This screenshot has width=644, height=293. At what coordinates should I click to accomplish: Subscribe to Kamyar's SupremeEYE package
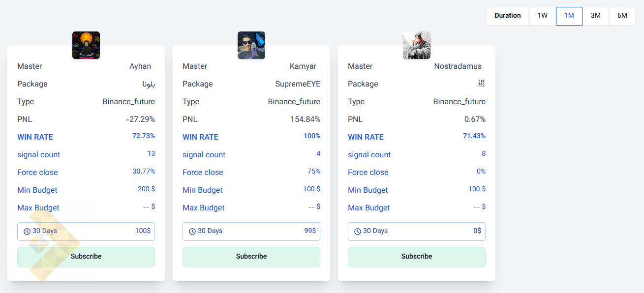pyautogui.click(x=251, y=257)
